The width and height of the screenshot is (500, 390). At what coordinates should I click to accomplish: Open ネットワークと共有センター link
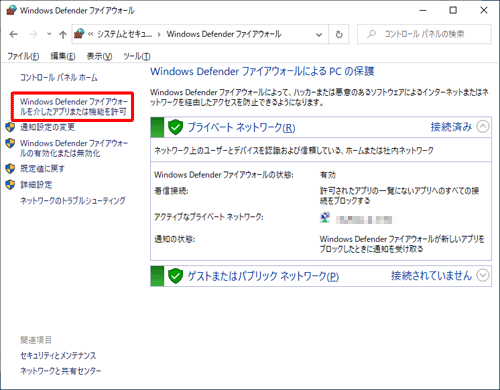pyautogui.click(x=60, y=371)
